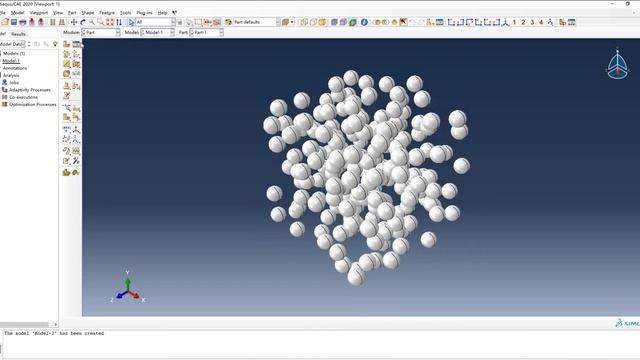Select Jobs in model tree
The height and width of the screenshot is (360, 640).
click(14, 82)
